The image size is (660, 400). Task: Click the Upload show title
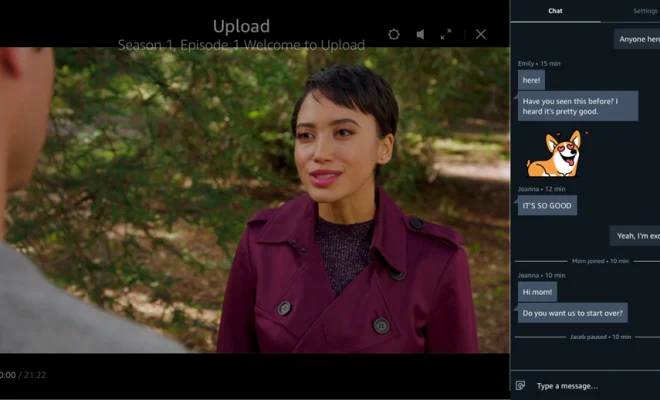241,26
